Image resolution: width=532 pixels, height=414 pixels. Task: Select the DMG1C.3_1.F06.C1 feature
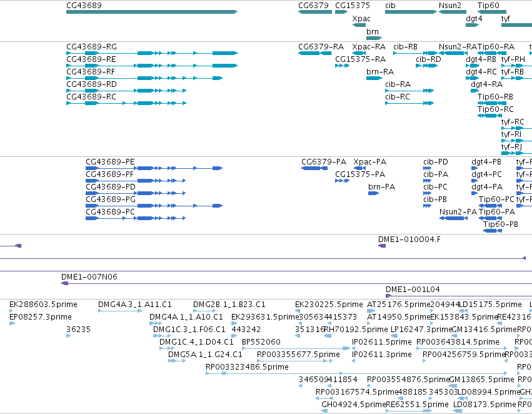coord(162,336)
